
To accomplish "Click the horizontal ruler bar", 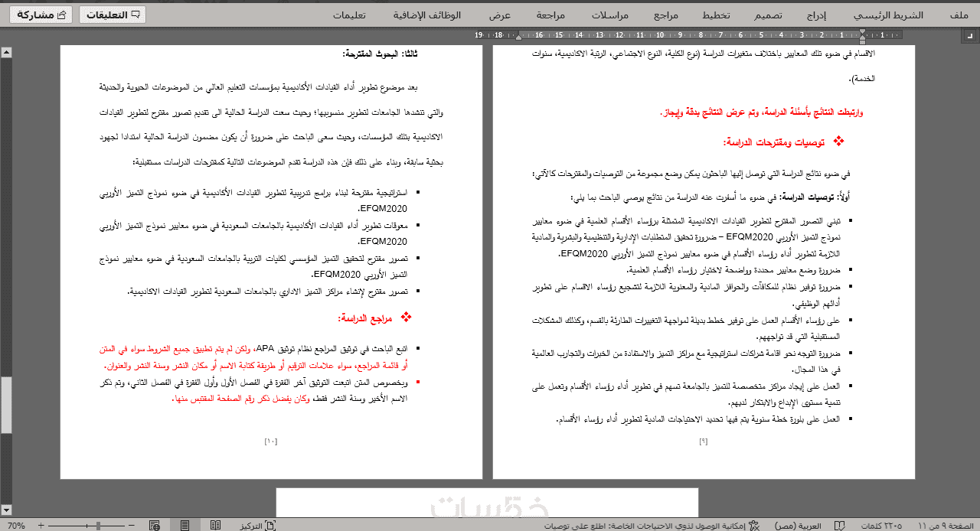I will point(689,35).
